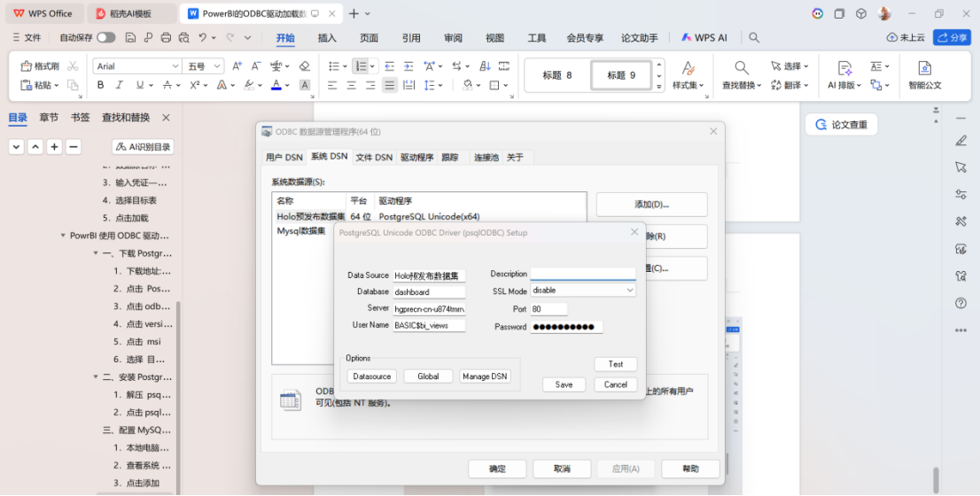Open the Find and Replace (查找替换) dropdown
The height and width of the screenshot is (496, 980).
758,86
